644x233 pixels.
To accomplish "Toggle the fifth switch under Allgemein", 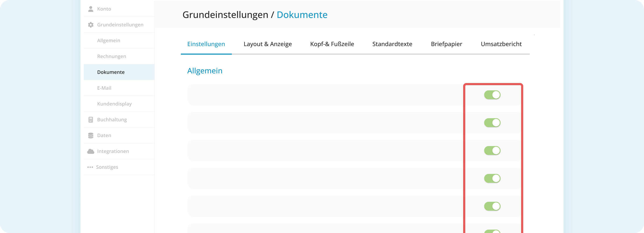I will pyautogui.click(x=492, y=206).
